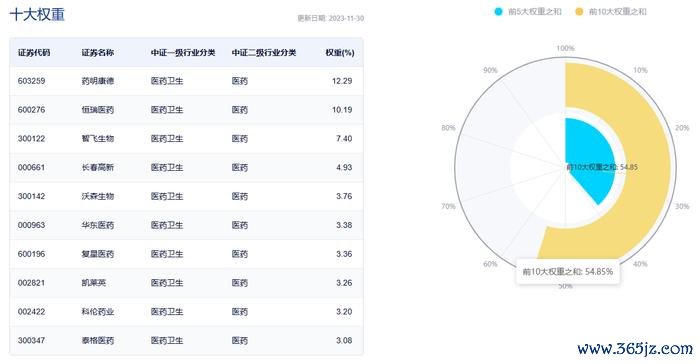Screen dimensions: 700x364
Task: Click the weight value 4.93
Action: [x=344, y=167]
